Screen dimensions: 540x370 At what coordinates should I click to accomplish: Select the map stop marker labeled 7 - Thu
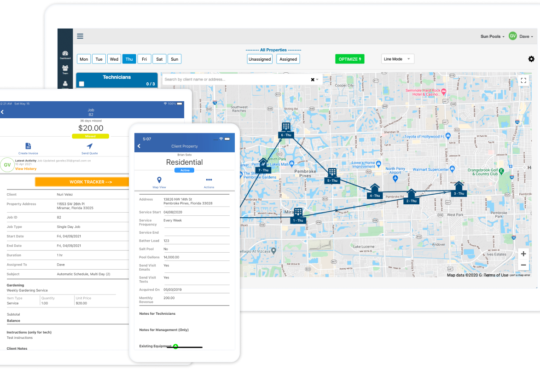click(263, 166)
